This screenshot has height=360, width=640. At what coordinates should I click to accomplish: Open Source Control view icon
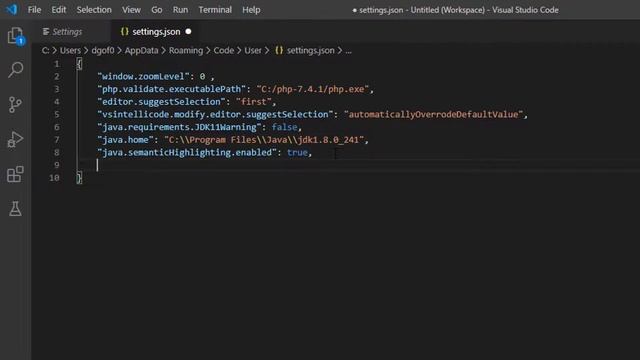point(15,104)
